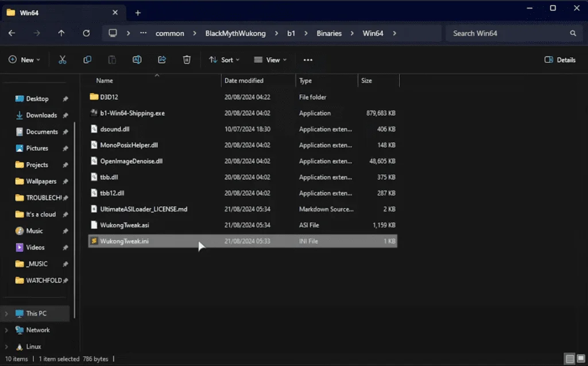Navigate to Binaries in breadcrumb
The image size is (588, 366).
click(x=329, y=33)
